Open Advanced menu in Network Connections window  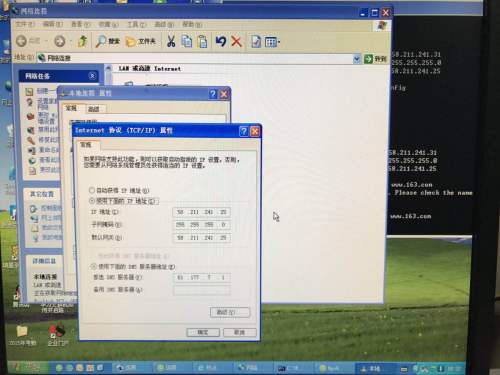164,25
